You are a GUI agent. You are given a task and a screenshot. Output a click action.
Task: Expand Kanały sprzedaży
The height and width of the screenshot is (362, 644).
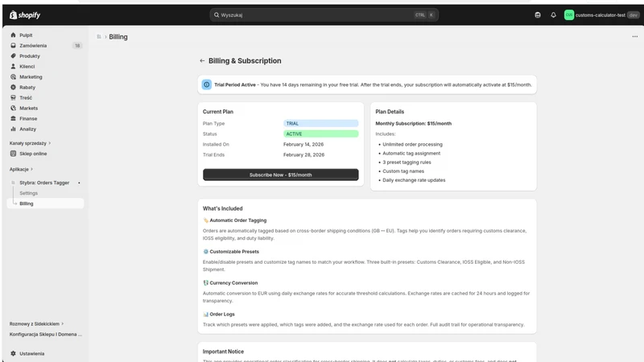click(30, 143)
